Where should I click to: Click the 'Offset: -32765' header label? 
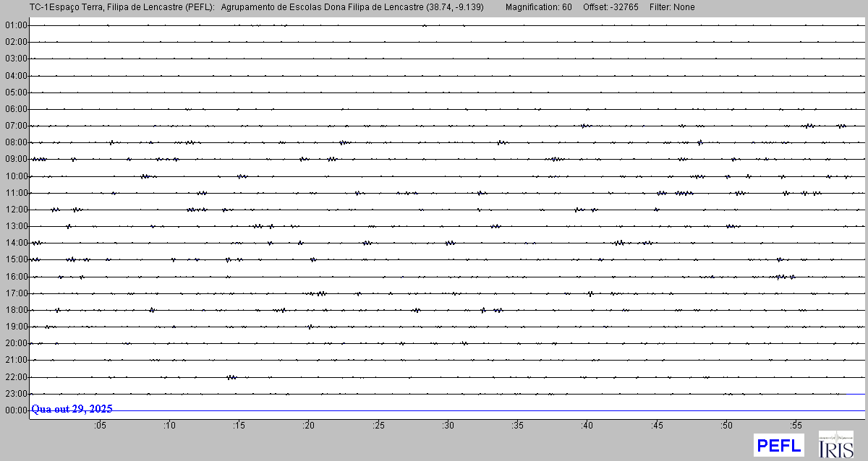pyautogui.click(x=610, y=7)
